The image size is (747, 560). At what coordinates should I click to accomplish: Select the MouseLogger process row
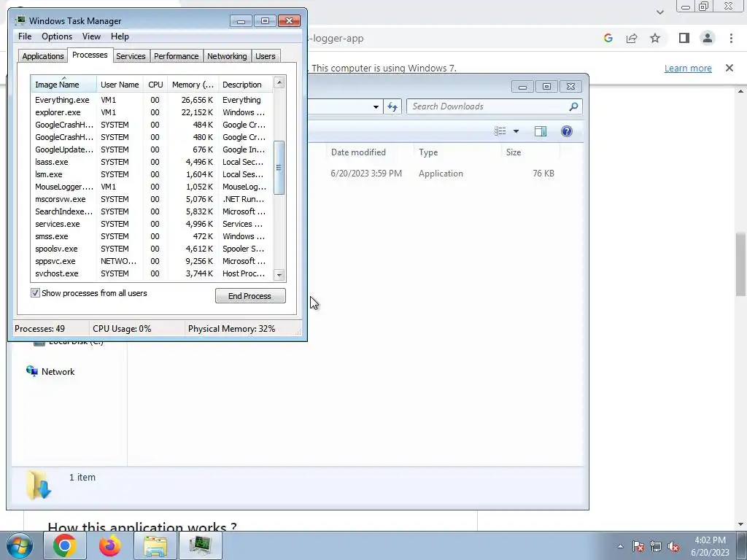152,187
